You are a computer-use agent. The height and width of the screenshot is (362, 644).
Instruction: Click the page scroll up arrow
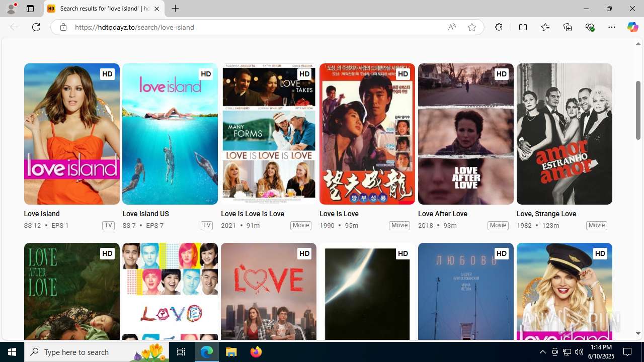tap(638, 44)
